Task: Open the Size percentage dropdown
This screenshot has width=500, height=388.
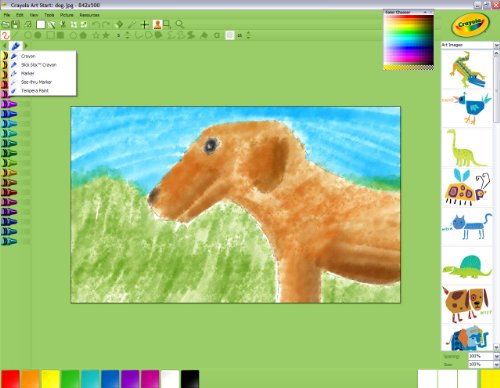Action: 496,364
